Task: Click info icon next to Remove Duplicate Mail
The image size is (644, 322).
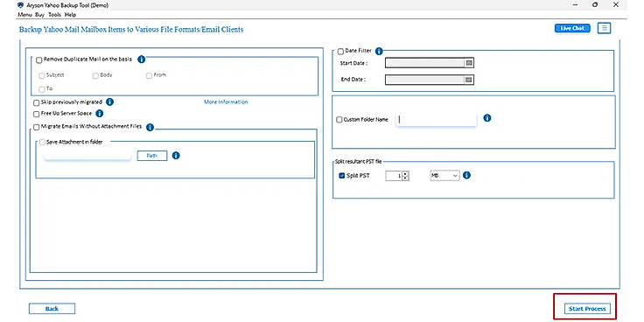Action: 141,59
